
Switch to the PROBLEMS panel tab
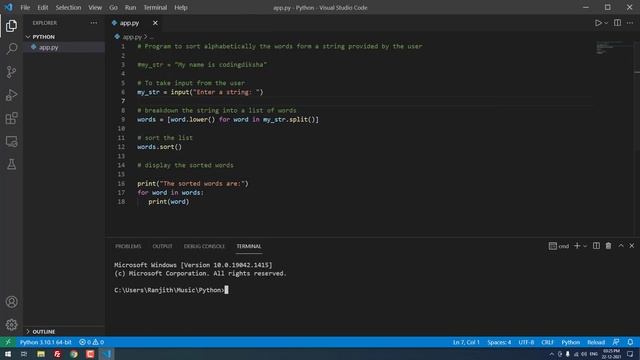[128, 246]
